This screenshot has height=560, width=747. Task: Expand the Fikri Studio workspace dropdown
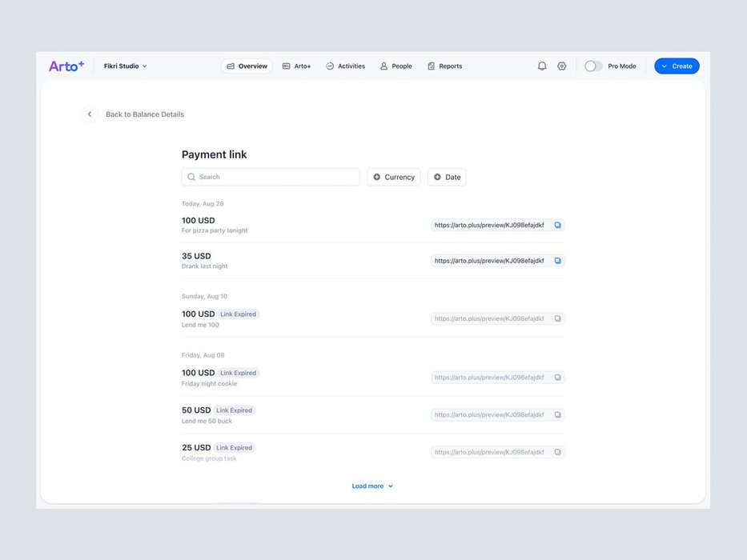(126, 66)
